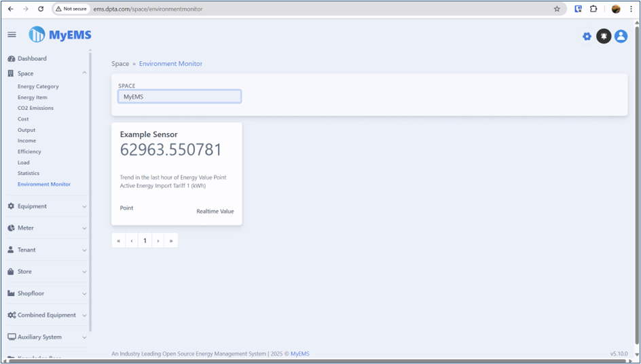Bookmark this page with the star icon
Screen dimensions: 641x364
pos(557,9)
